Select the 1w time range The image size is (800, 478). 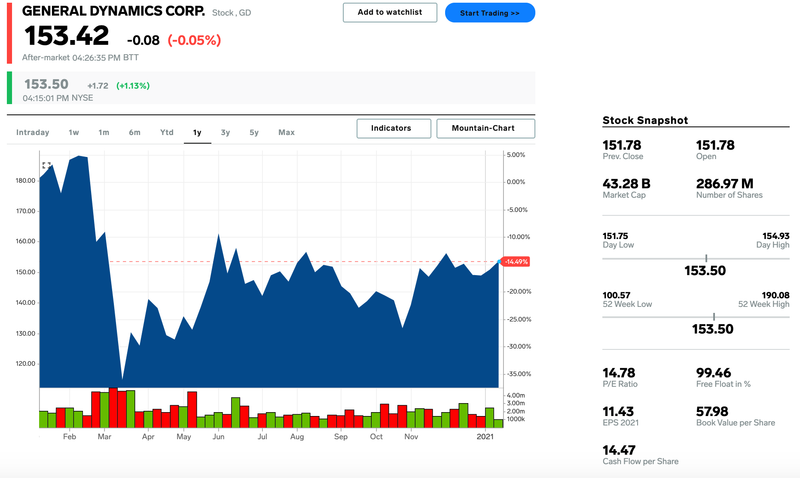[x=74, y=132]
